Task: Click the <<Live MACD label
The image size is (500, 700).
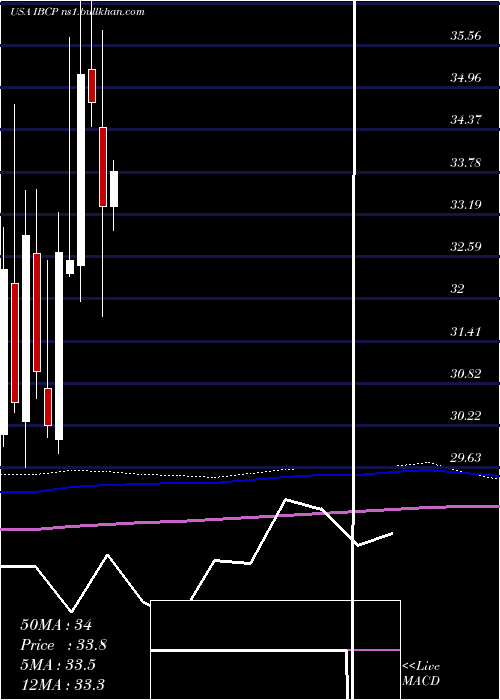Action: pyautogui.click(x=421, y=674)
